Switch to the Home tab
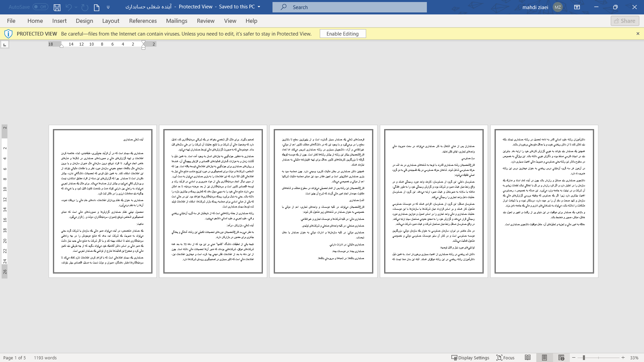The height and width of the screenshot is (362, 644). point(35,21)
